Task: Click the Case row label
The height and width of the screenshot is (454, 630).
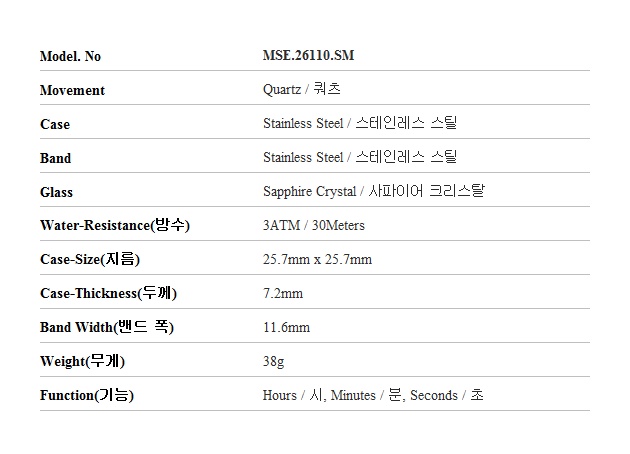Action: coord(55,124)
